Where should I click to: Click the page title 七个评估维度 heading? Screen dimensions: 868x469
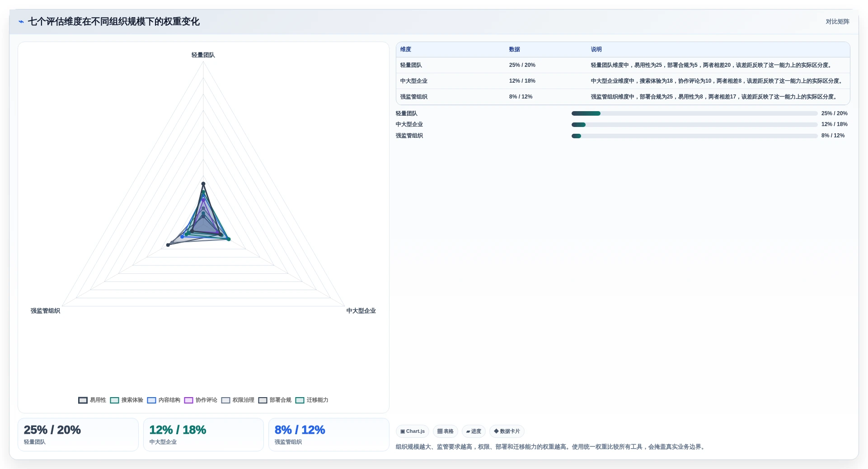pyautogui.click(x=114, y=22)
